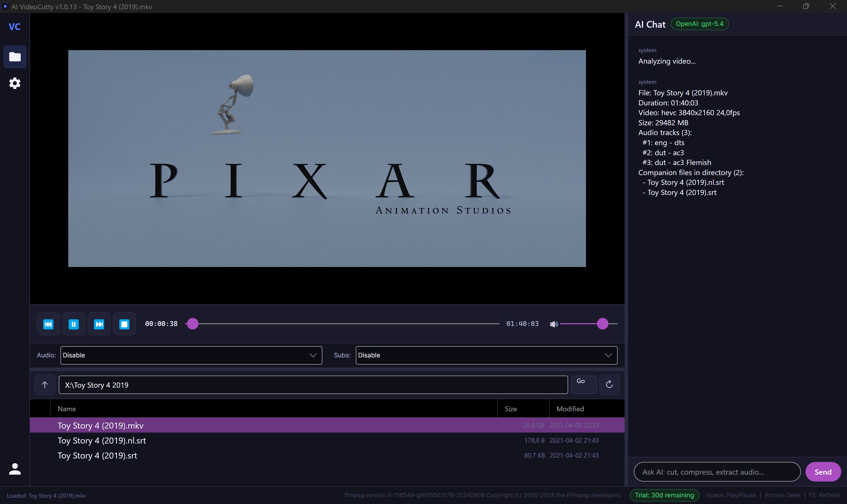Open the user account panel

(15, 469)
